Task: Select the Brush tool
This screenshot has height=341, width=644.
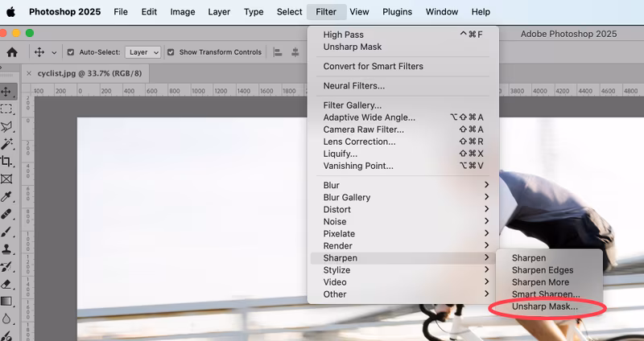Action: [x=6, y=232]
